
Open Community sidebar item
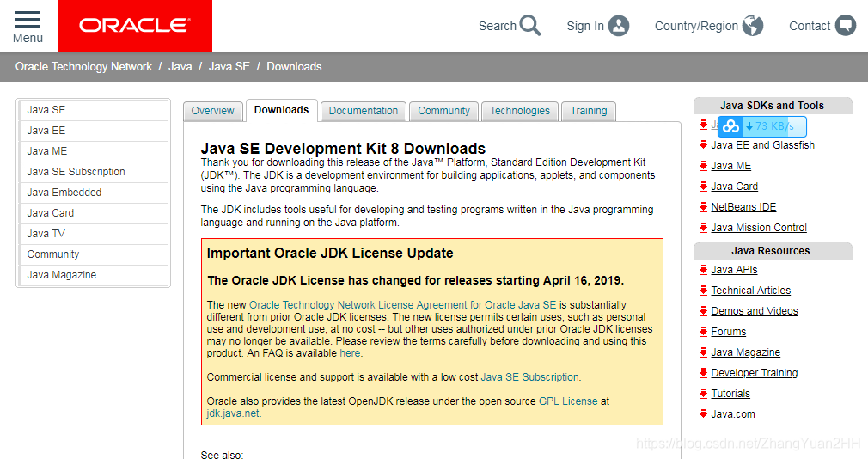pos(95,254)
